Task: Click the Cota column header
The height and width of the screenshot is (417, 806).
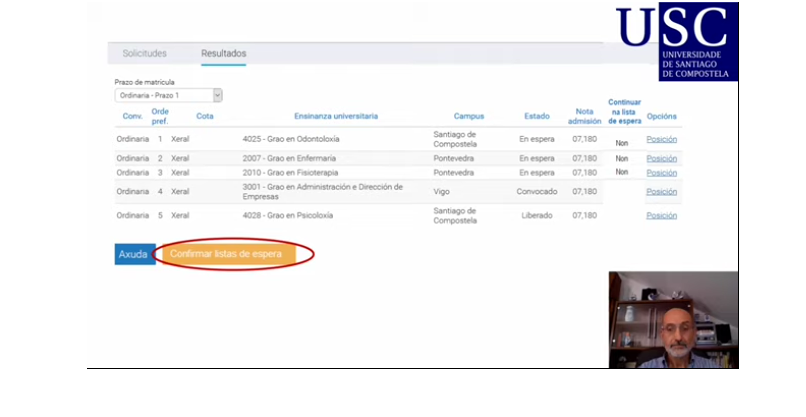Action: (x=205, y=116)
